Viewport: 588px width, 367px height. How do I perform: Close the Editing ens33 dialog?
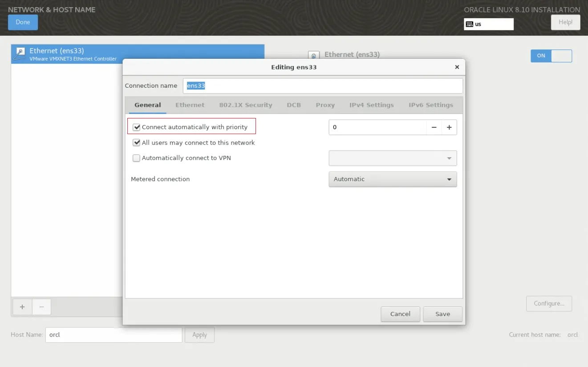[457, 67]
